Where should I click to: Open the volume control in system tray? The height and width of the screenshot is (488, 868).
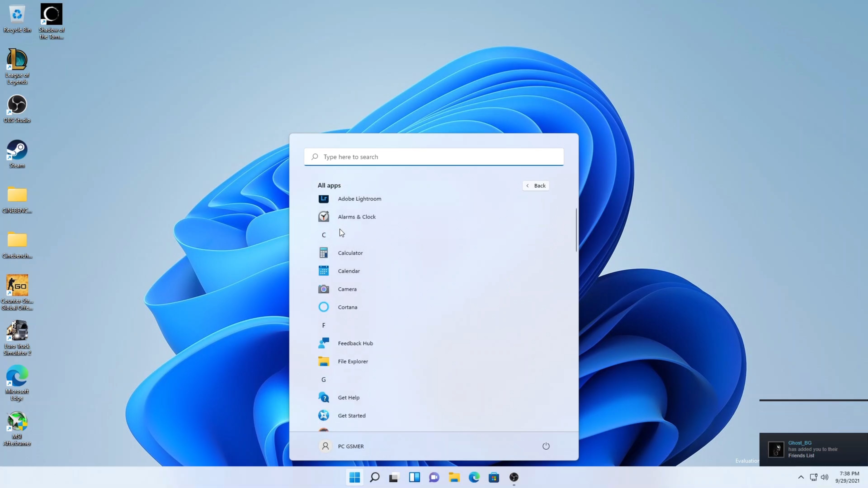coord(825,477)
